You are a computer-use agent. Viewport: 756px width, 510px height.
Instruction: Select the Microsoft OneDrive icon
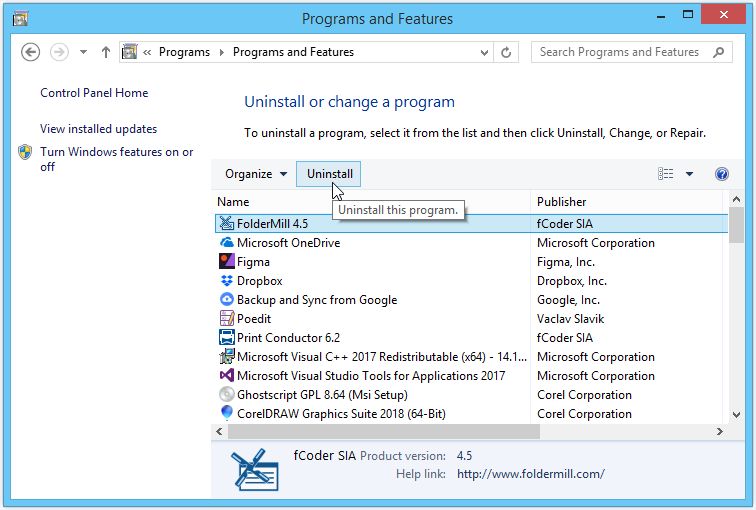click(227, 242)
